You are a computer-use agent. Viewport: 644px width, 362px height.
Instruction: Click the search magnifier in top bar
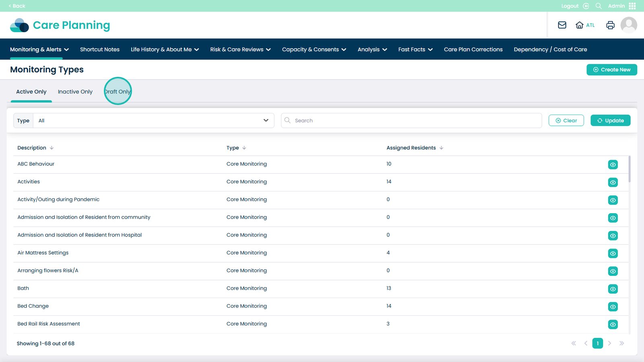(599, 6)
